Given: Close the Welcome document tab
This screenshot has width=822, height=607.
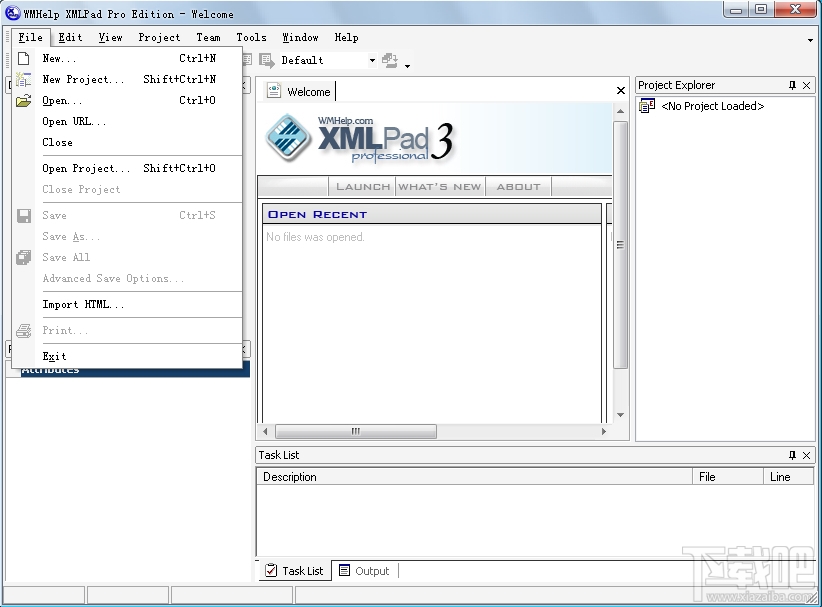Looking at the screenshot, I should pos(621,91).
